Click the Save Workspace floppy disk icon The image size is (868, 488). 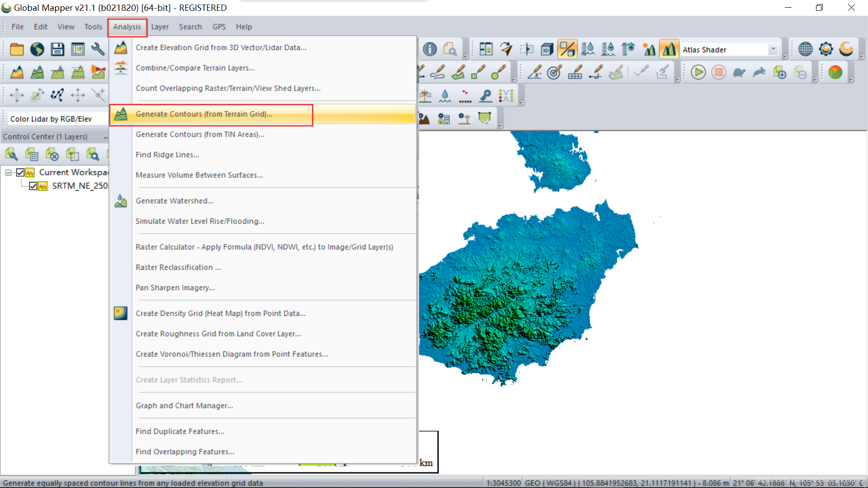pyautogui.click(x=57, y=49)
